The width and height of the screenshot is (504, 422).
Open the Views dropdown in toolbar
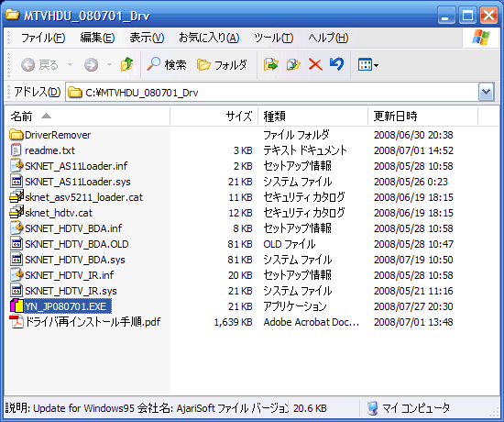point(368,65)
